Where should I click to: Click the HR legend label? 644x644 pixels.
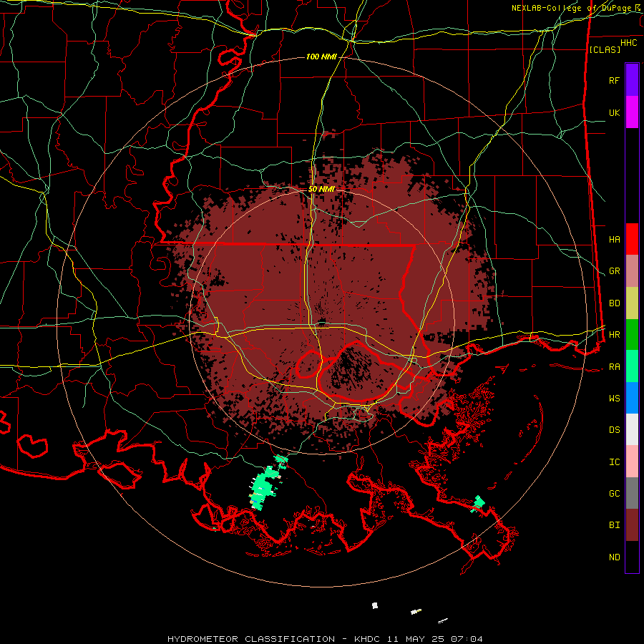[x=614, y=335]
